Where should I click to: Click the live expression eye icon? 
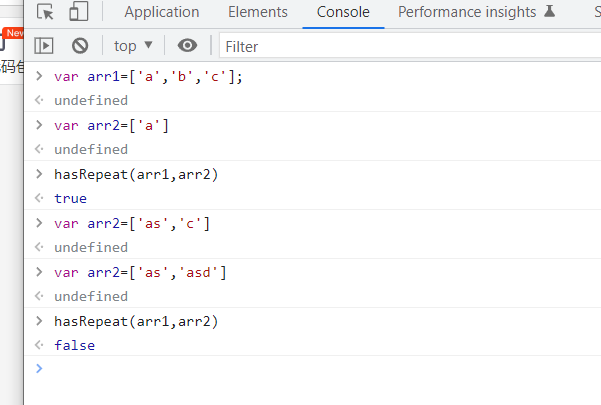(187, 46)
